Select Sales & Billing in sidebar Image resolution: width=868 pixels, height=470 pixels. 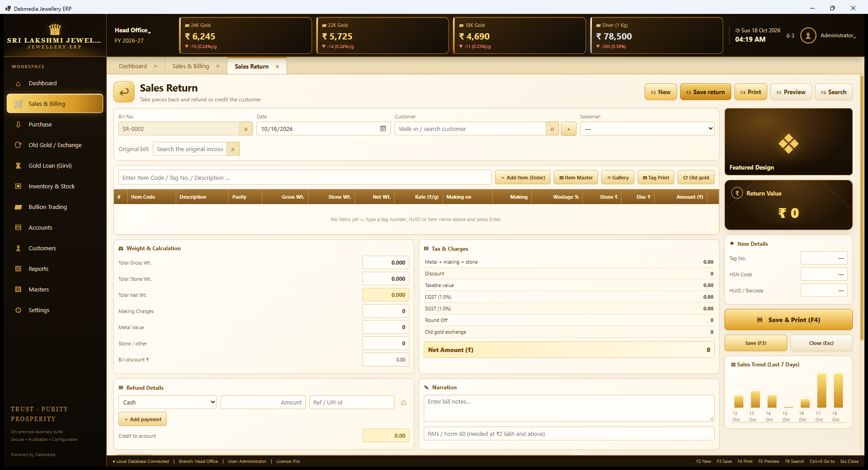(55, 104)
